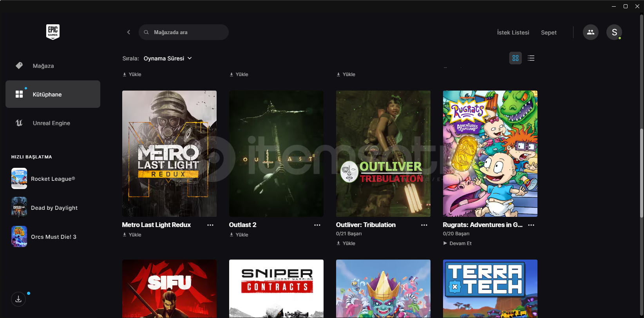Click the Rugrats: Adventures in G... title
This screenshot has height=318, width=644.
[483, 225]
